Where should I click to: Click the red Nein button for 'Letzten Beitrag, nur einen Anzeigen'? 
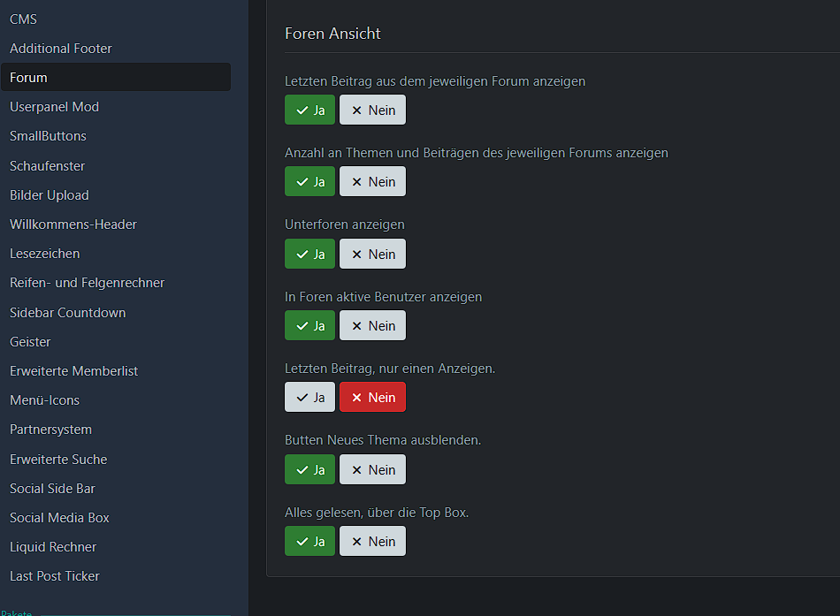point(372,398)
